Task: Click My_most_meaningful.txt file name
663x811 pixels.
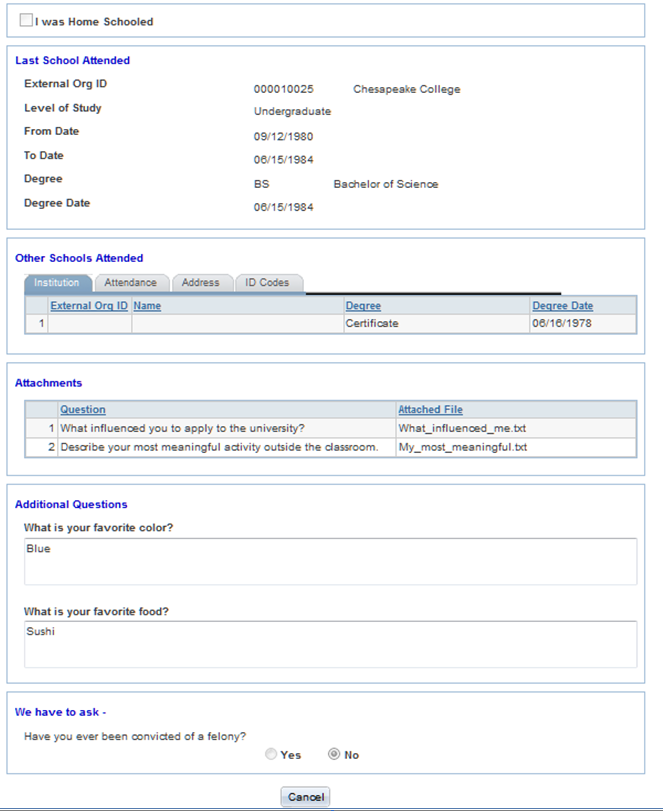Action: pyautogui.click(x=463, y=447)
